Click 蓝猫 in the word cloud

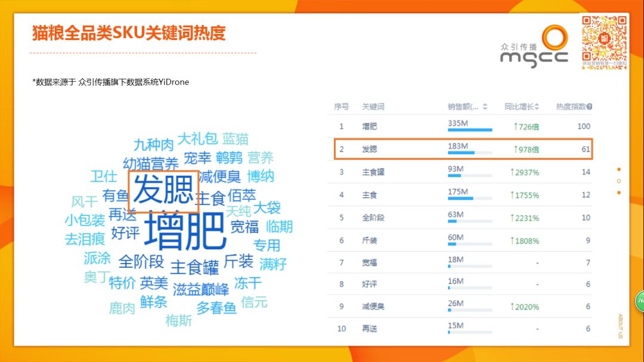[x=236, y=139]
